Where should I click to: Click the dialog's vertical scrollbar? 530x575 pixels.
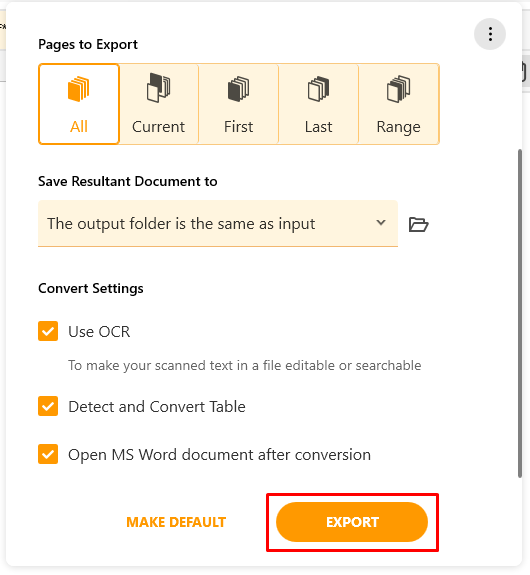point(520,313)
